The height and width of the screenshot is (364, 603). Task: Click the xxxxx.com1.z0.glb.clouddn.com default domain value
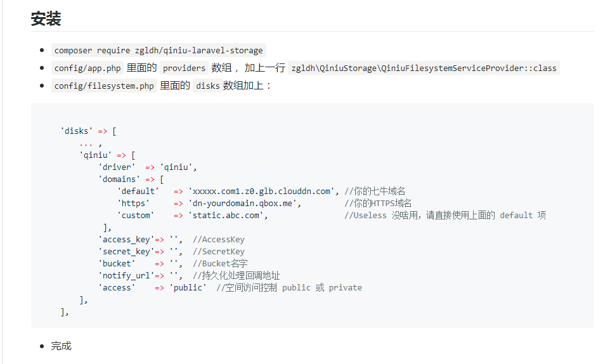point(263,191)
